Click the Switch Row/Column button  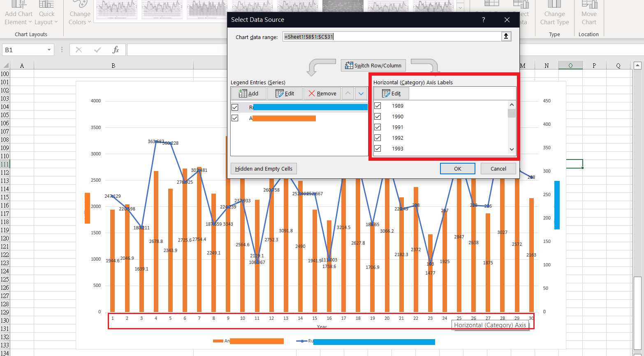[373, 65]
